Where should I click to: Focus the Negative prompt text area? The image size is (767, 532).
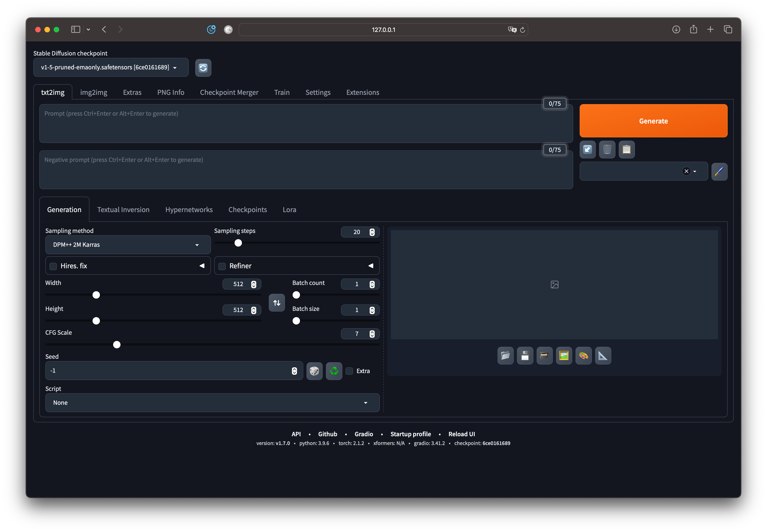[306, 170]
